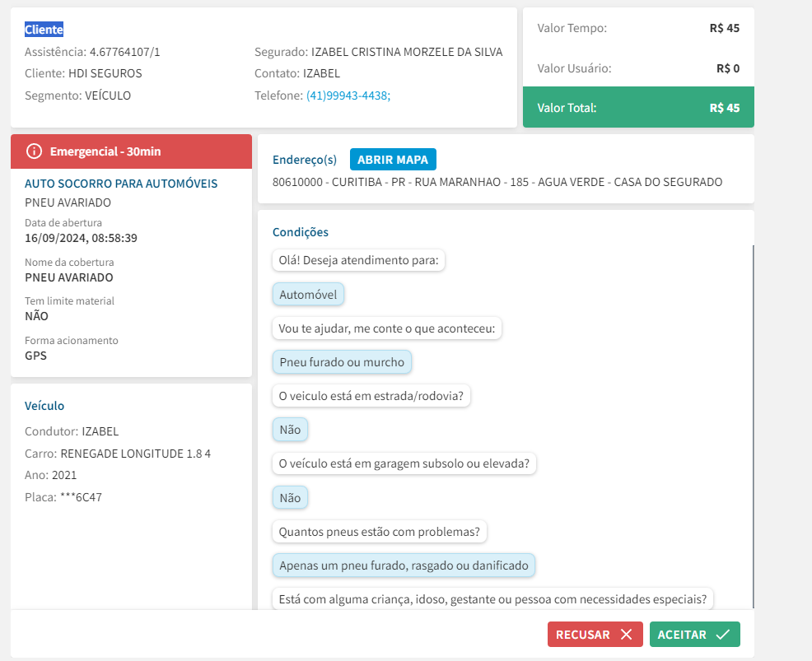Viewport: 812px width, 661px height.
Task: Call the phone number (41)99943-4438
Action: point(348,95)
